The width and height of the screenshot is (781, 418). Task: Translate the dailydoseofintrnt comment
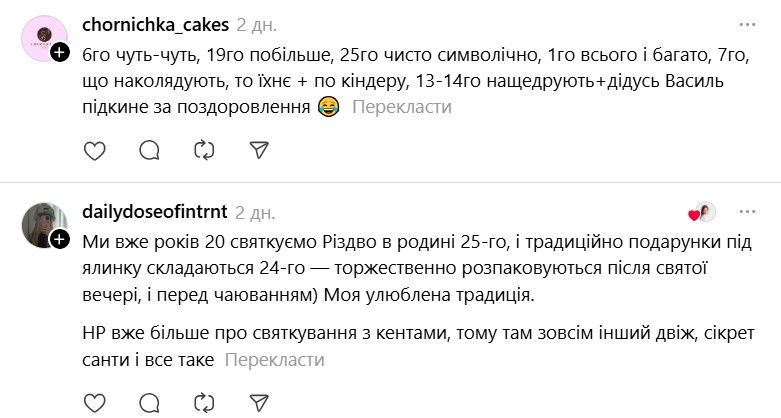point(275,360)
